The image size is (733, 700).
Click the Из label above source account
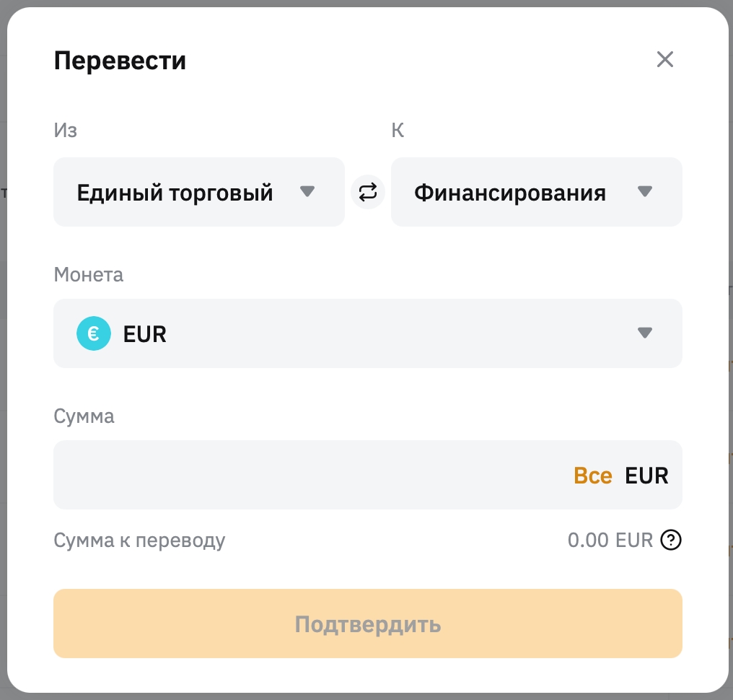click(65, 130)
